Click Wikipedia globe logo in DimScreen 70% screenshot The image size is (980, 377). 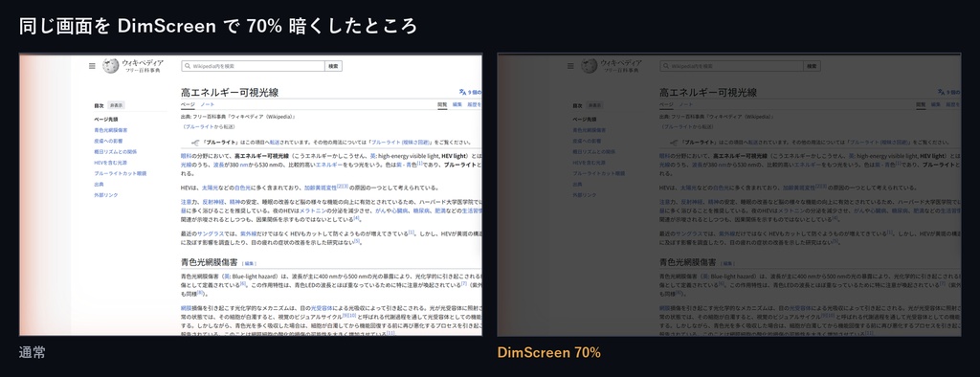(x=590, y=66)
